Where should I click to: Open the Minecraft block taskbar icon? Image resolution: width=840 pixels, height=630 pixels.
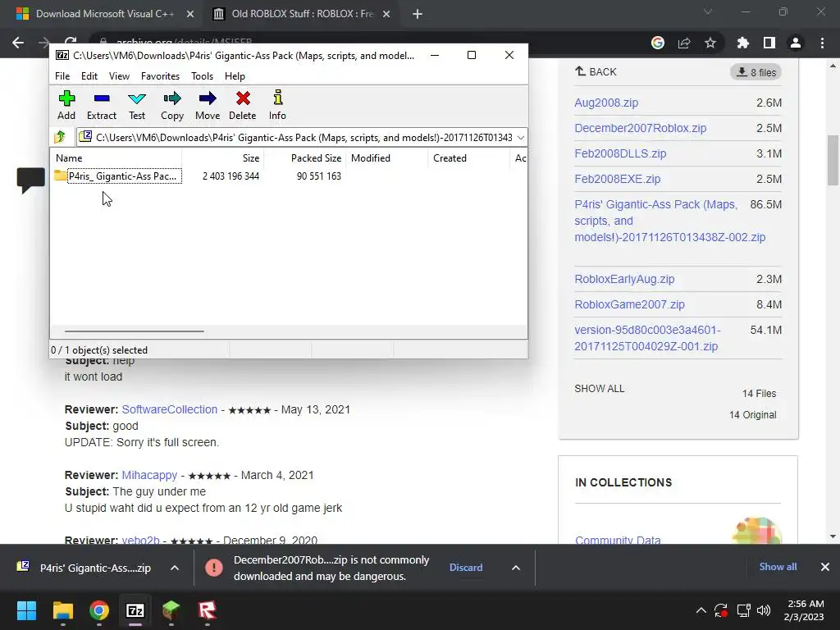171,610
